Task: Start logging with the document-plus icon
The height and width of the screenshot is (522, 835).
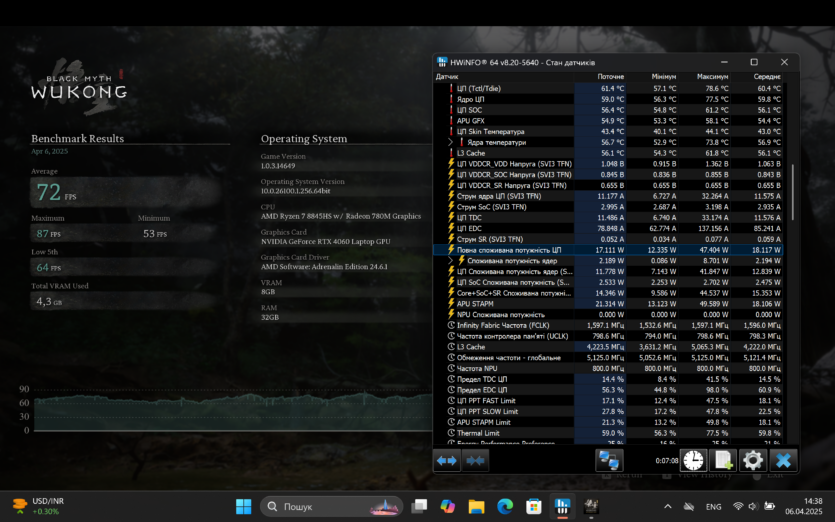Action: tap(723, 460)
